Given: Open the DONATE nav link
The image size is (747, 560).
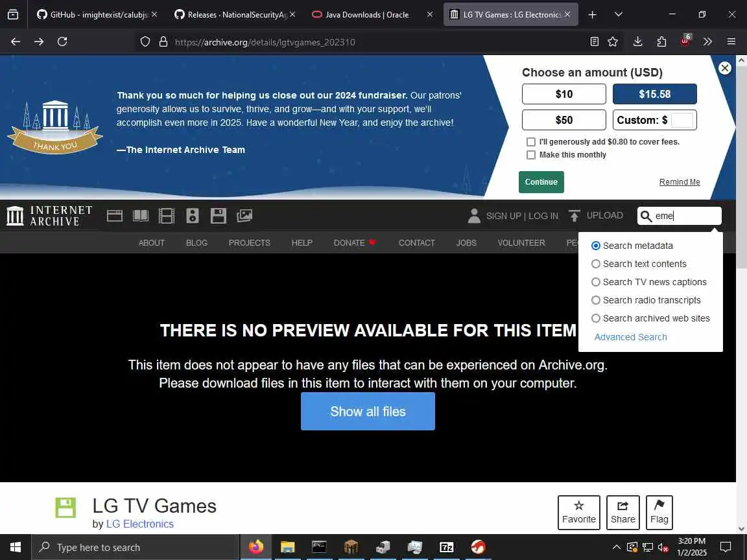Looking at the screenshot, I should coord(355,243).
